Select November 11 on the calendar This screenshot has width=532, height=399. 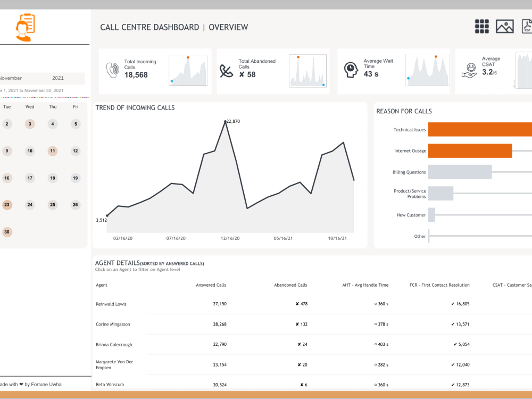(x=52, y=151)
